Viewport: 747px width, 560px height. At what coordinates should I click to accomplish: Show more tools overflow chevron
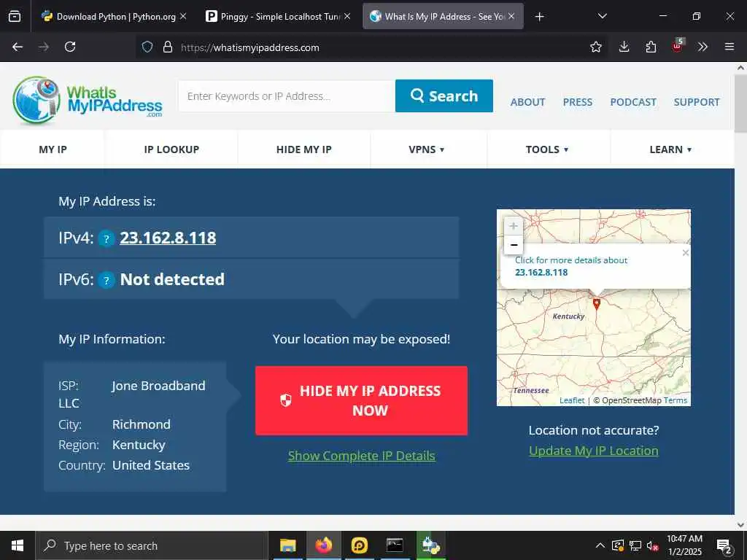(703, 47)
